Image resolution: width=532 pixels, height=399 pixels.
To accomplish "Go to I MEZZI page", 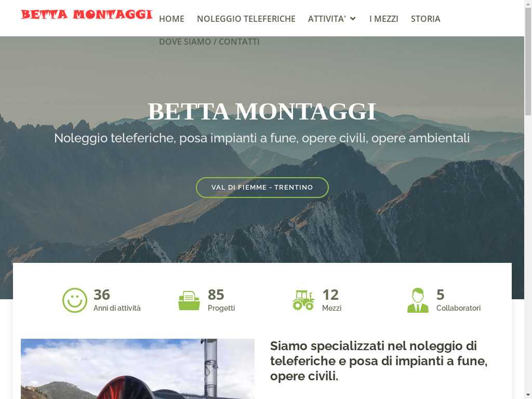I will (x=384, y=19).
